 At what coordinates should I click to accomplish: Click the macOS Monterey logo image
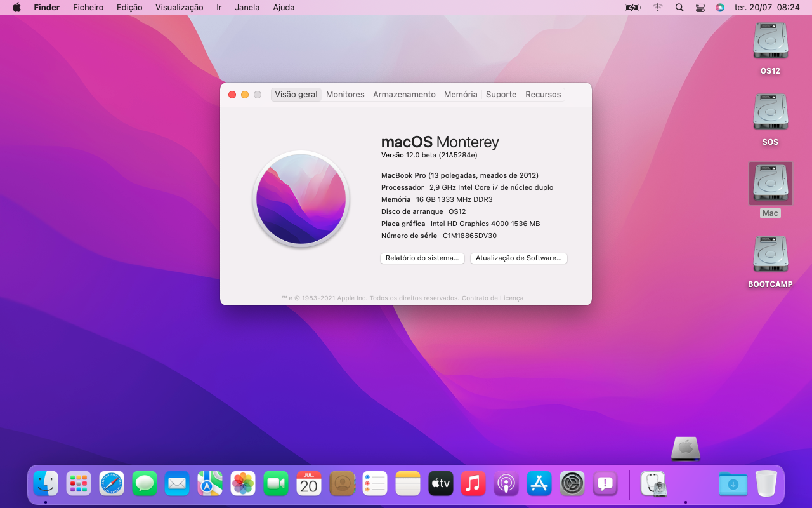(301, 199)
